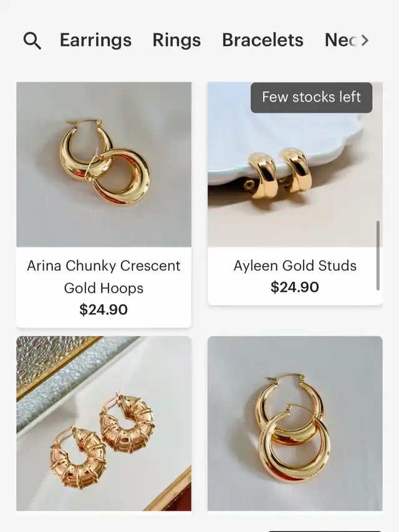Open the Arina Chunky Crescent hoops photo
This screenshot has height=532, width=399.
[103, 165]
